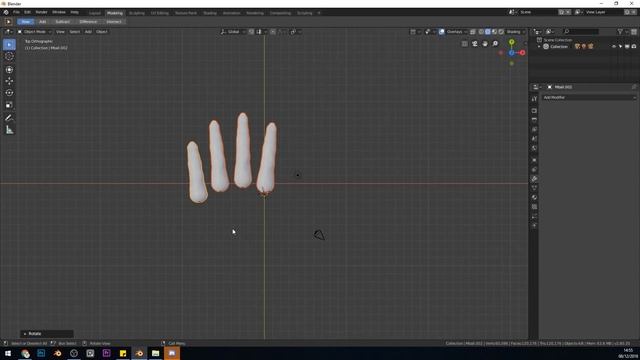Select the camera object in viewport
This screenshot has width=640, height=360.
(319, 235)
